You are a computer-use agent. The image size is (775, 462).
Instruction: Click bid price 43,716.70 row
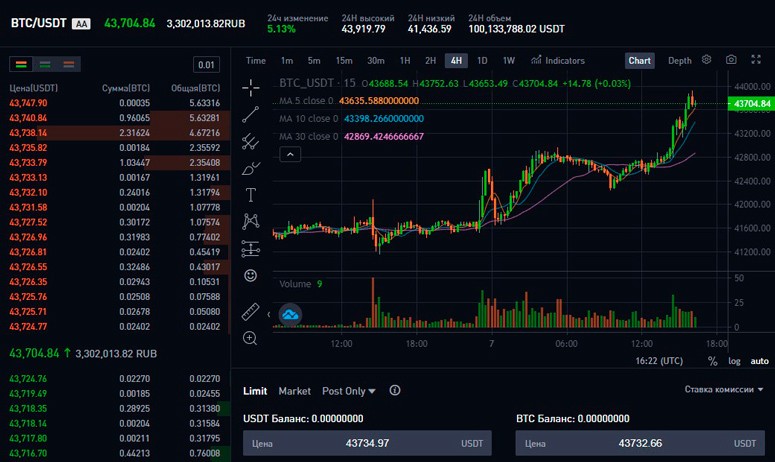[x=115, y=453]
